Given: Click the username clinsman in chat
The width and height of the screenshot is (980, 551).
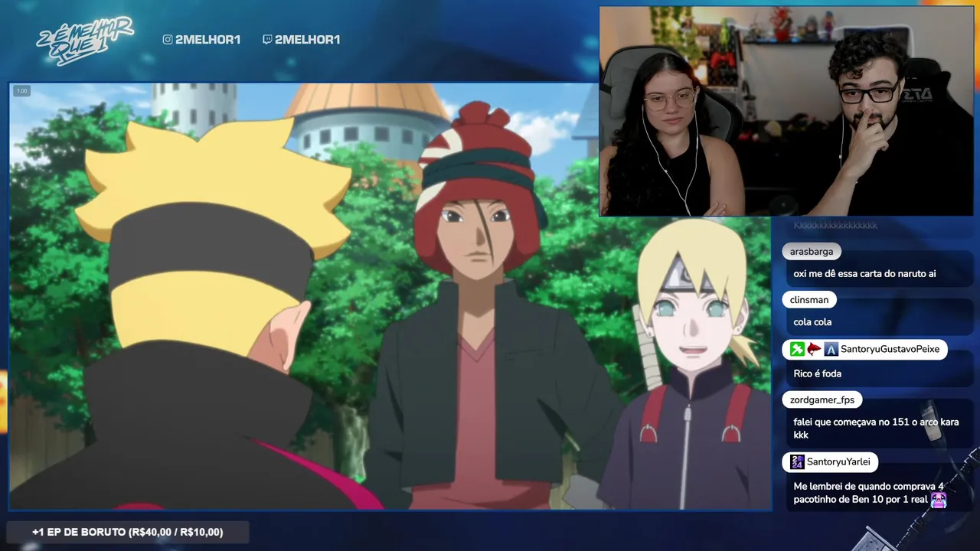Looking at the screenshot, I should [809, 300].
